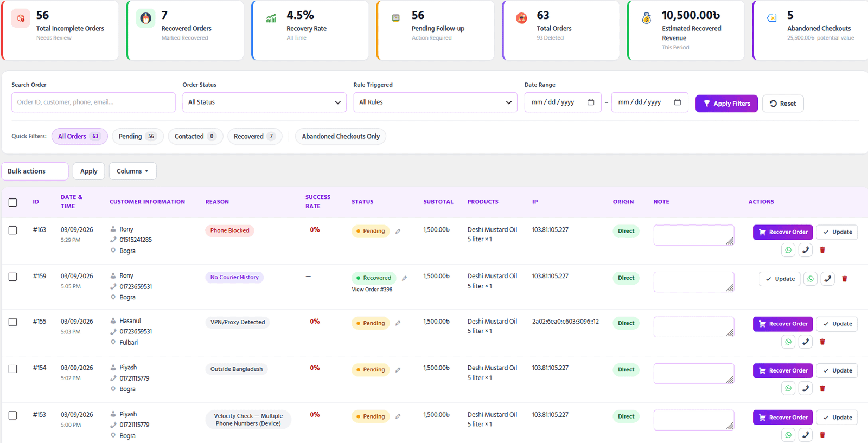Call the customer for order #163
Image resolution: width=868 pixels, height=443 pixels.
806,250
